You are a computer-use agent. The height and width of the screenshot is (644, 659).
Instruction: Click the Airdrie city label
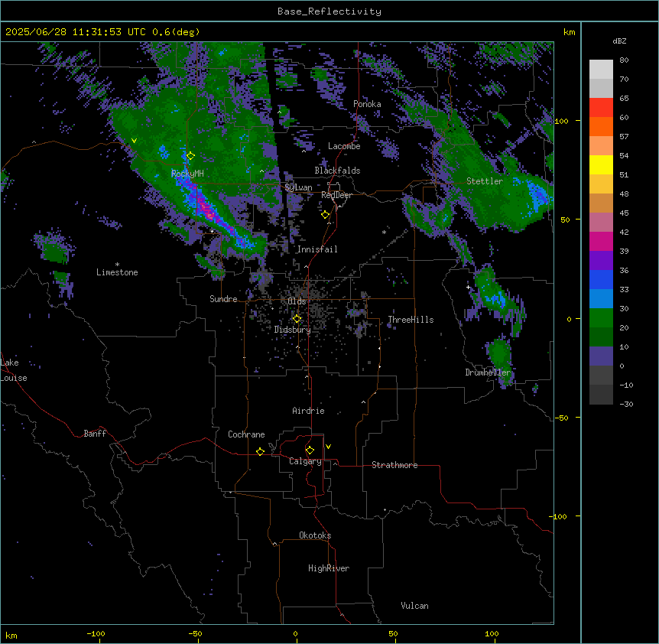tap(308, 411)
